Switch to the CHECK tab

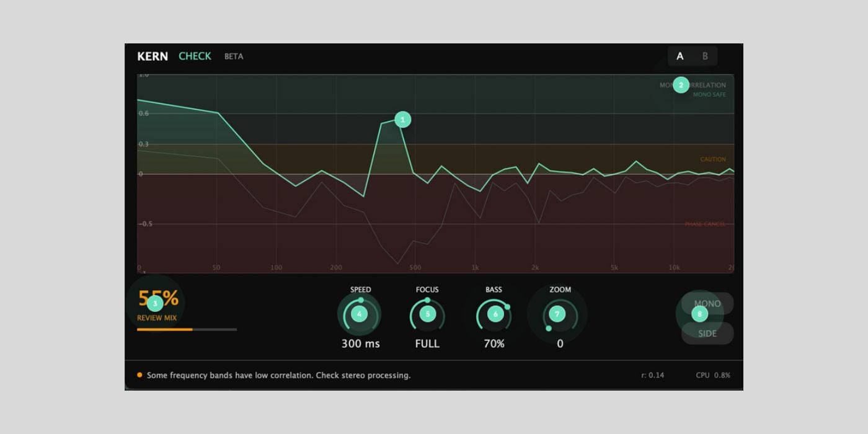pos(196,56)
